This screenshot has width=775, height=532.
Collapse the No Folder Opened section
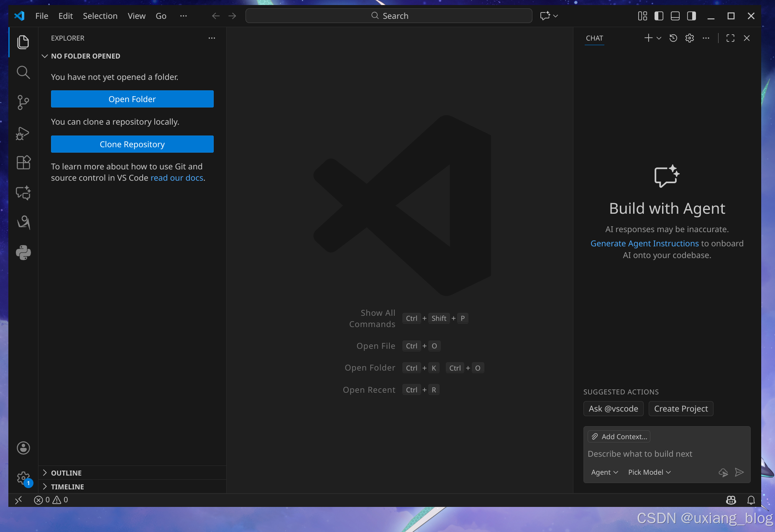[132, 56]
